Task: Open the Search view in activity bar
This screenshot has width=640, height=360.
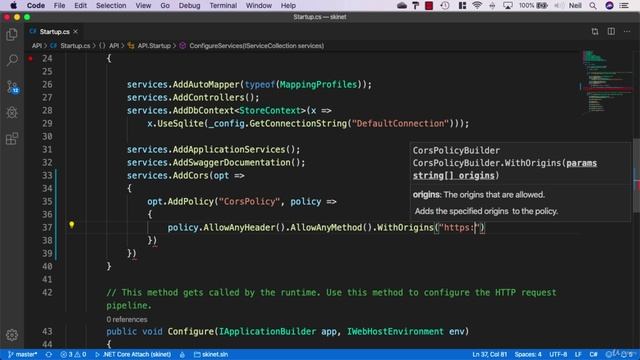Action: click(x=12, y=60)
